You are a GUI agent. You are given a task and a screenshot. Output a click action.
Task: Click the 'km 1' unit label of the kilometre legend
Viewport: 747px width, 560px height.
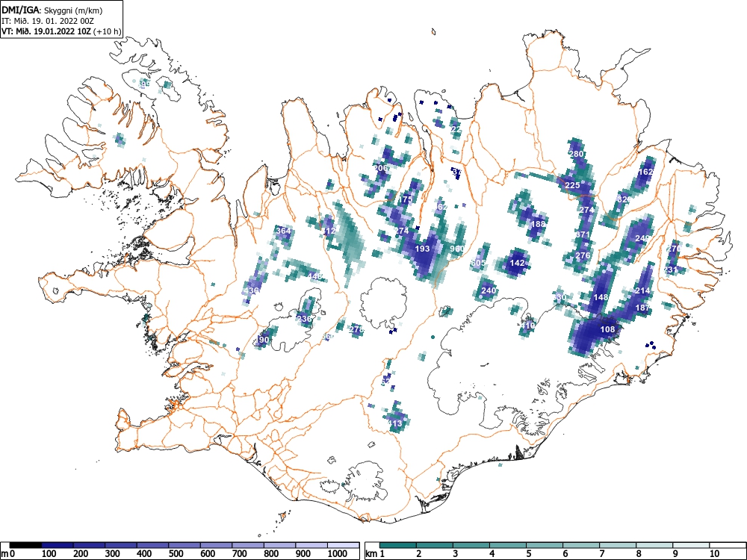click(375, 554)
